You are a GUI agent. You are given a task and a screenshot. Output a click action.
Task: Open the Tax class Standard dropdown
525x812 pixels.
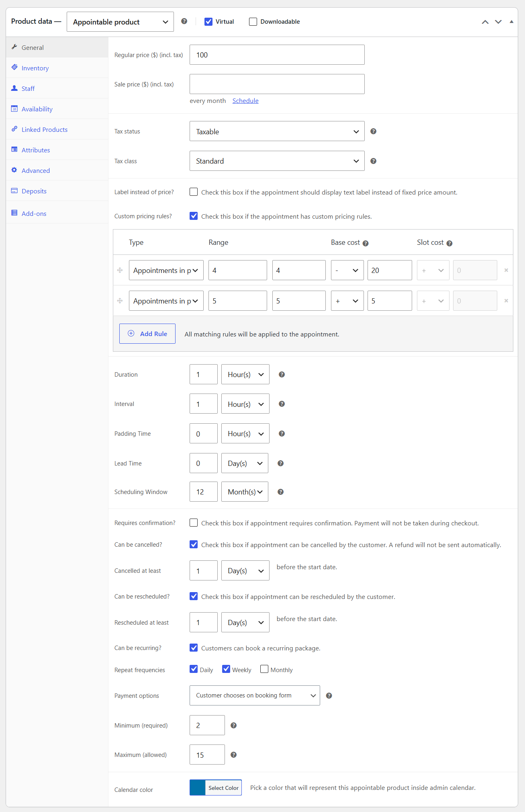coord(277,161)
